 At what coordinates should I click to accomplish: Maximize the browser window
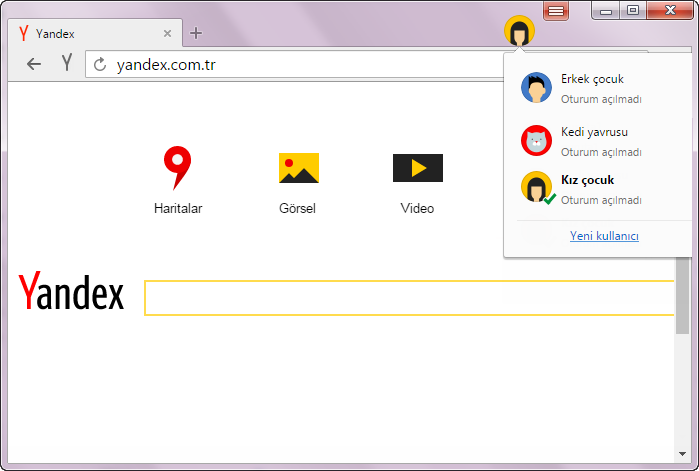click(x=633, y=11)
